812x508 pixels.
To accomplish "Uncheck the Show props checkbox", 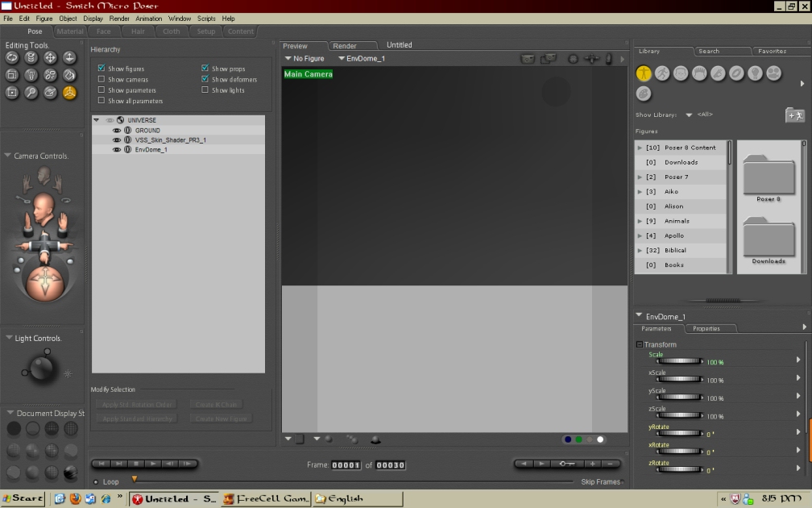I will (x=205, y=69).
